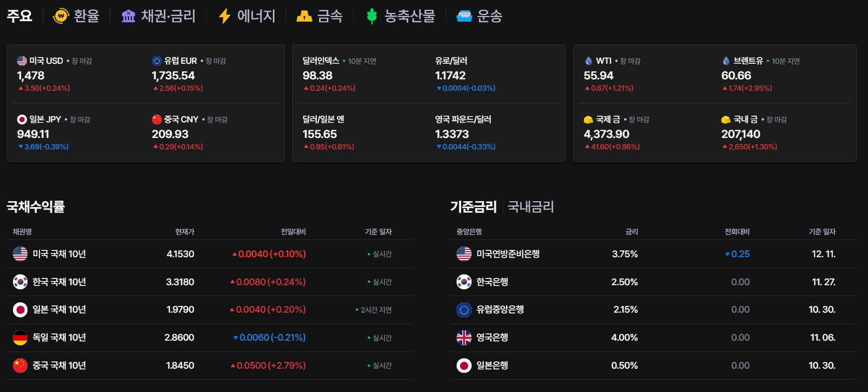Open the 일본 국채 10년 bond row
The width and height of the screenshot is (868, 392).
pyautogui.click(x=210, y=310)
